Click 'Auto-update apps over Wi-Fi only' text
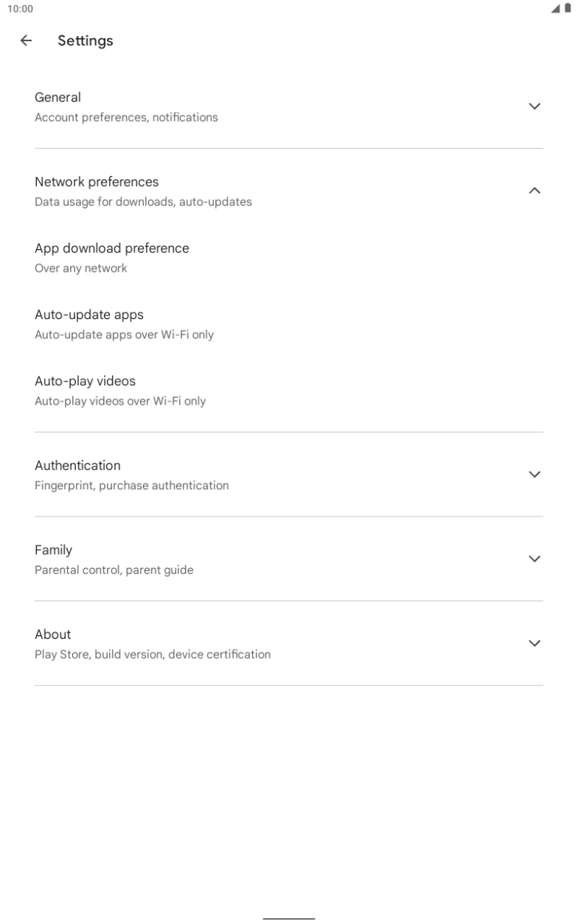This screenshot has height=924, width=578. coord(124,335)
